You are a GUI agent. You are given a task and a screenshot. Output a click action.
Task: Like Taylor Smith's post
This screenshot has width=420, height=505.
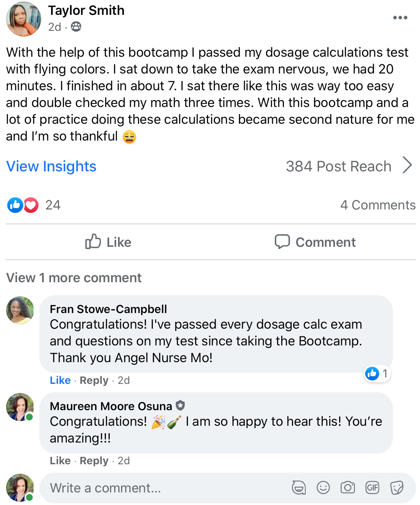[108, 242]
